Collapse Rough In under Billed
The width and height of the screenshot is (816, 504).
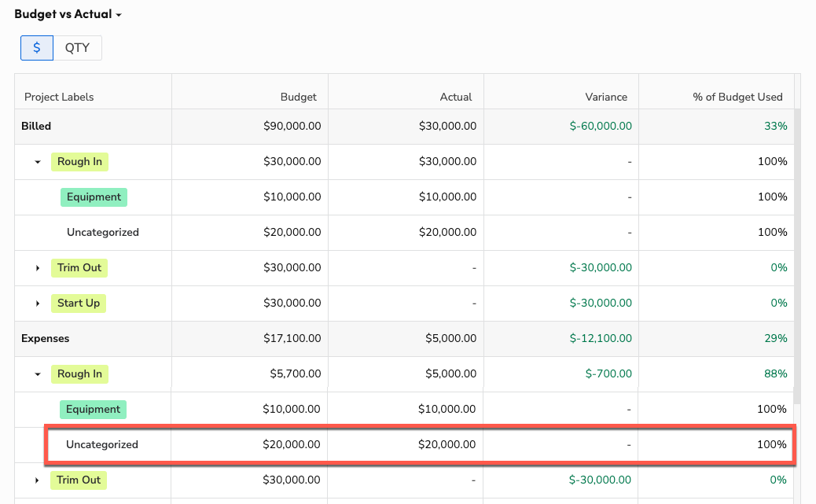click(x=38, y=162)
